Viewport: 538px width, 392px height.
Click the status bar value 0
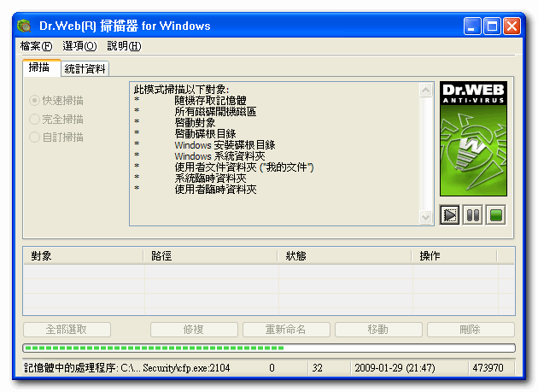coord(272,368)
